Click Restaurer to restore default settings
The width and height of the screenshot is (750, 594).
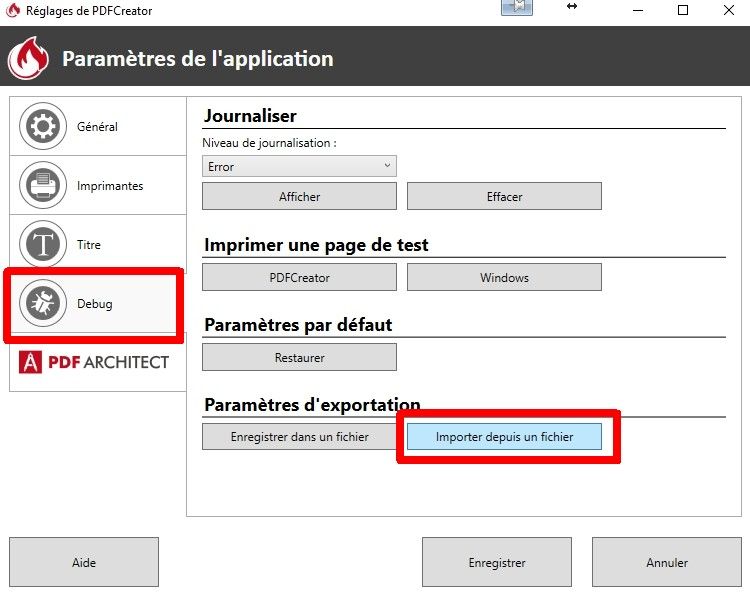(x=299, y=357)
